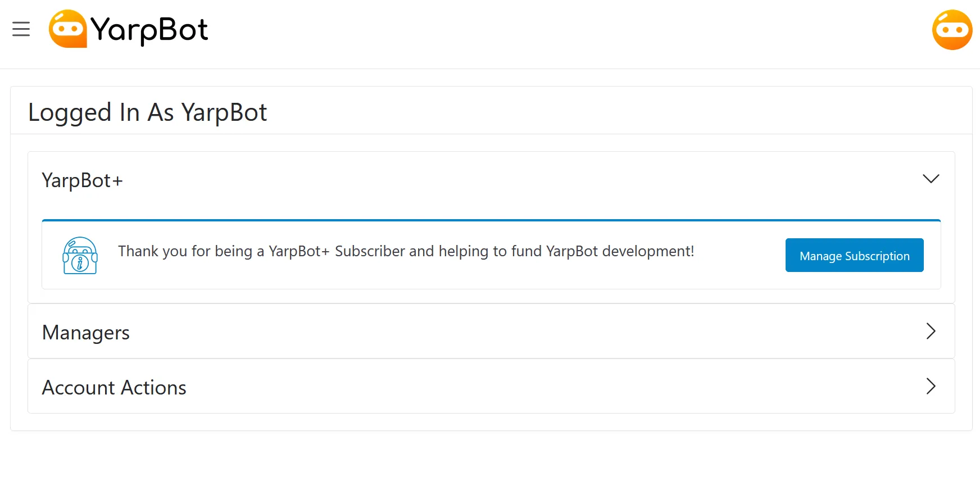This screenshot has width=980, height=499.
Task: Click Manage Subscription
Action: click(854, 255)
